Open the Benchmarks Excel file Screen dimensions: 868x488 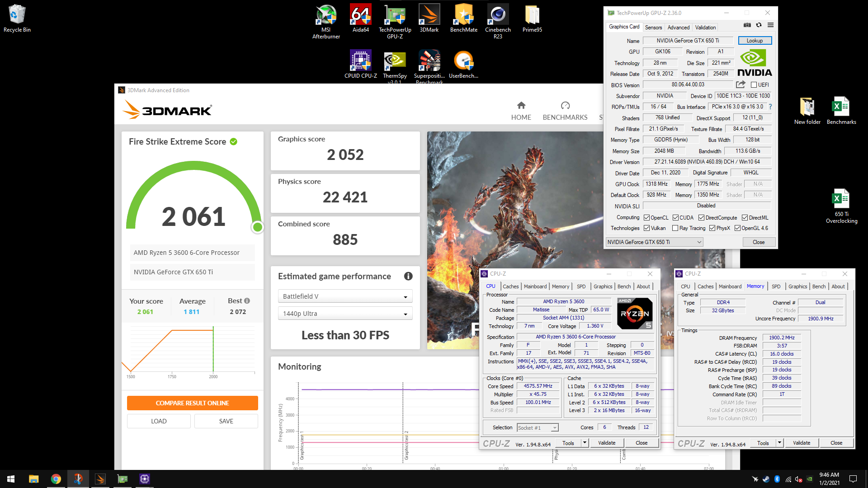841,111
